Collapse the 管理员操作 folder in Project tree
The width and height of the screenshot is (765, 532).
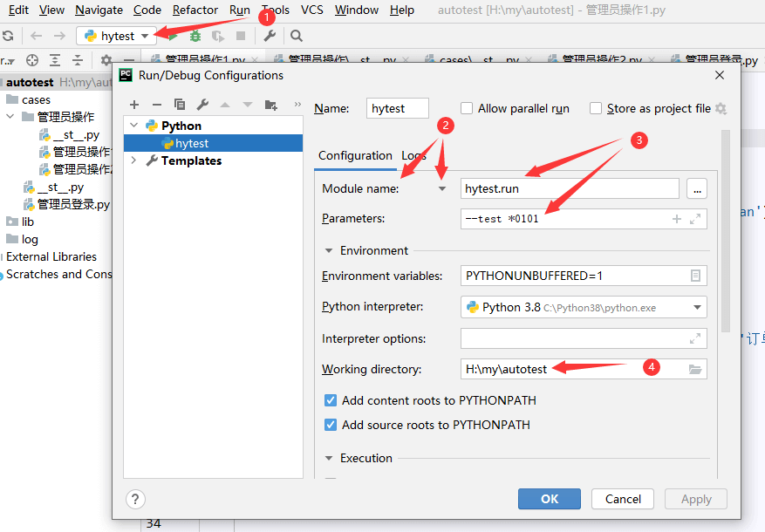tap(10, 117)
